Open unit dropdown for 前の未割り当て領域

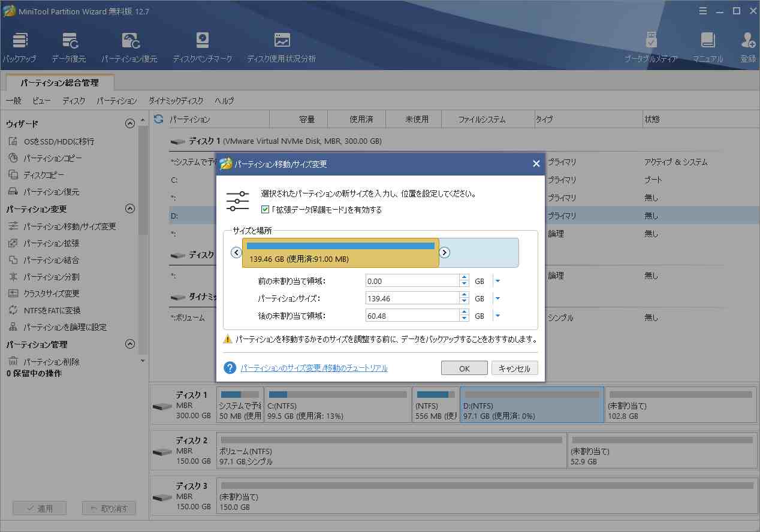pos(497,281)
